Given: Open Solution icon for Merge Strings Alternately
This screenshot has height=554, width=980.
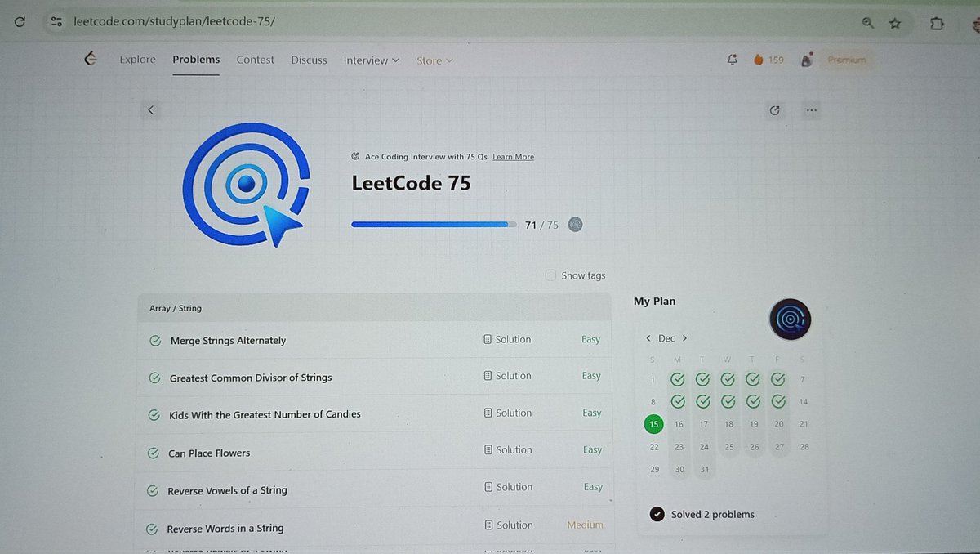Looking at the screenshot, I should [x=488, y=339].
